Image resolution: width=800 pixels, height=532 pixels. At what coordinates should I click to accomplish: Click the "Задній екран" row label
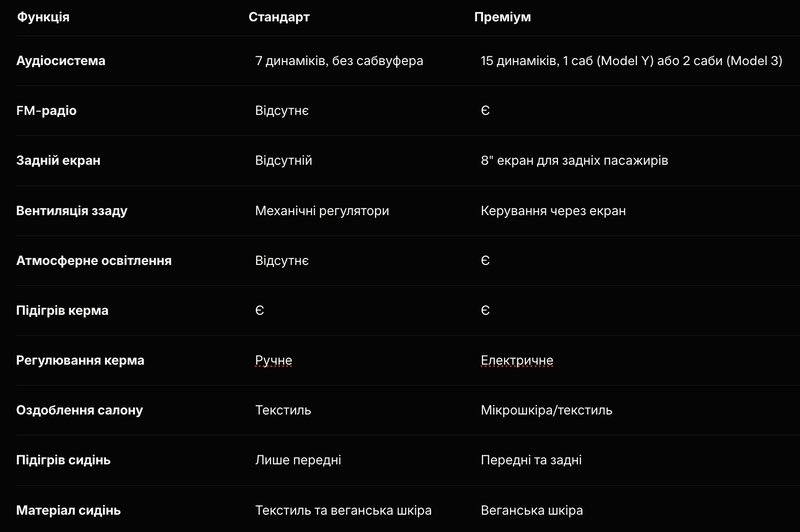point(59,161)
